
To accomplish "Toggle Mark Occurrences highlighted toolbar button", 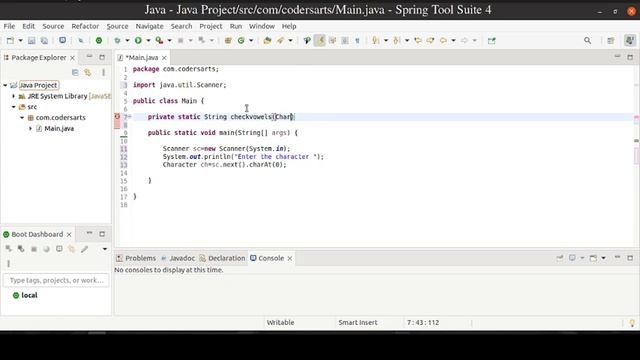I will click(x=320, y=40).
